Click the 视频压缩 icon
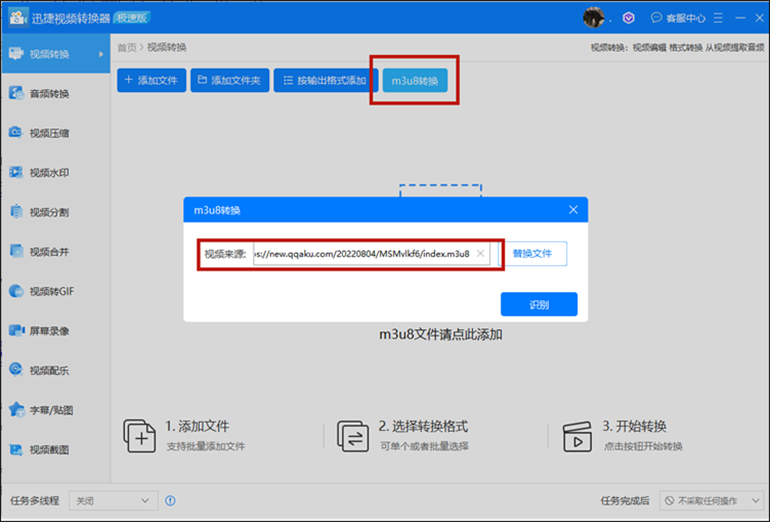 (x=16, y=133)
